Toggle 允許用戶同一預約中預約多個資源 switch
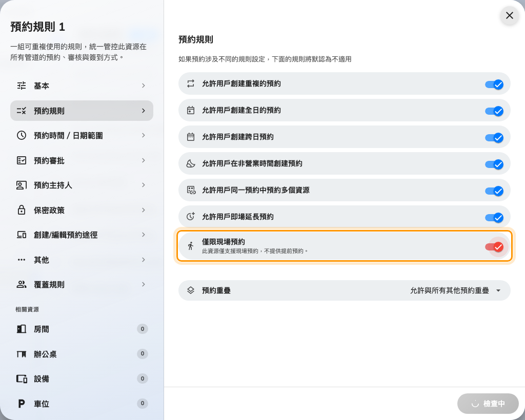525x420 pixels. pyautogui.click(x=494, y=191)
